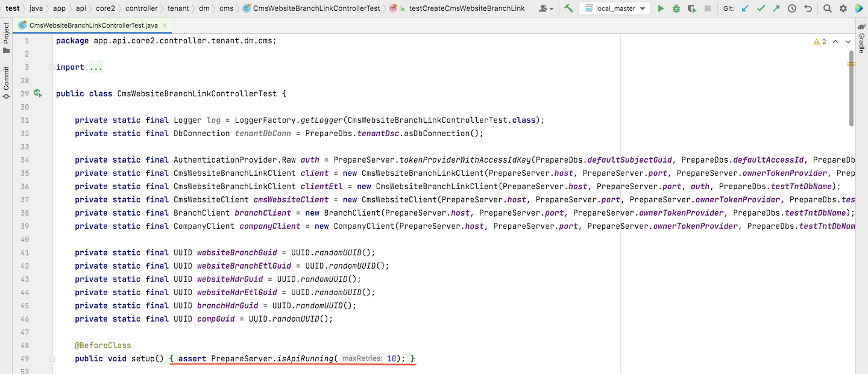Select the CmsWebsiteBranchLinkControllerTest.java editor tab
The height and width of the screenshot is (374, 868).
coord(93,26)
